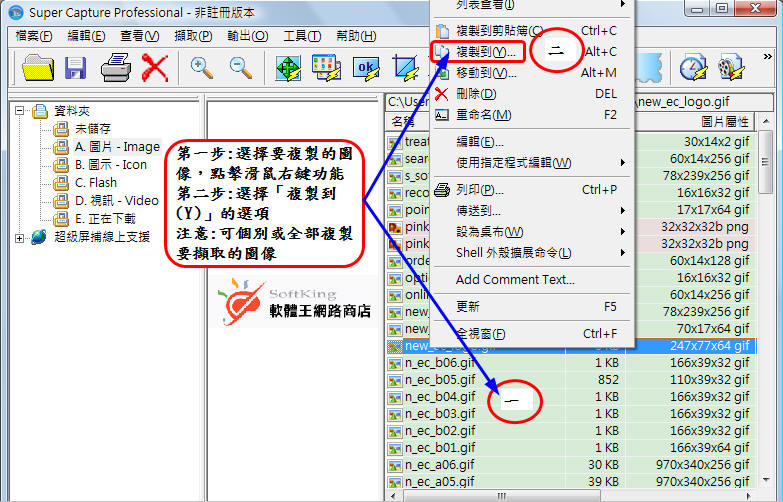Click the region capture icon with lightning
This screenshot has width=783, height=502.
click(x=405, y=67)
